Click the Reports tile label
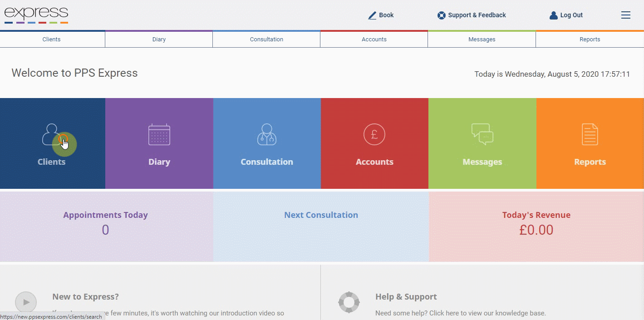 pyautogui.click(x=590, y=162)
